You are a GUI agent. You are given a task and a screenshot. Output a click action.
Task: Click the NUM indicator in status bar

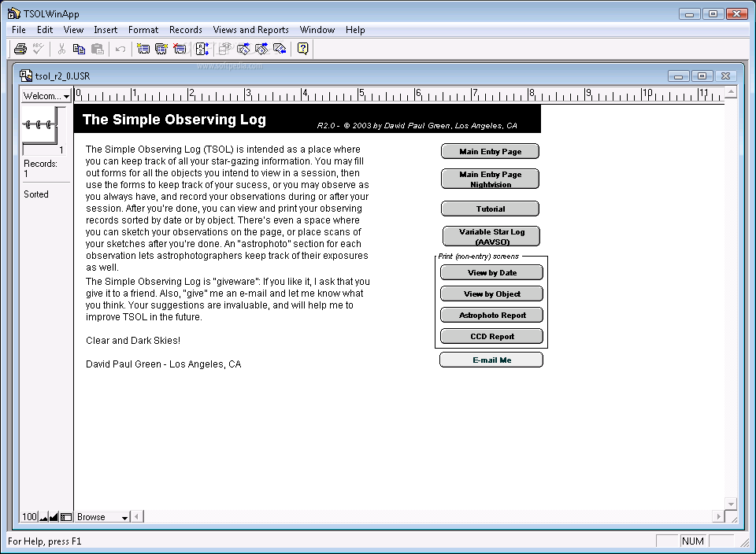click(693, 541)
